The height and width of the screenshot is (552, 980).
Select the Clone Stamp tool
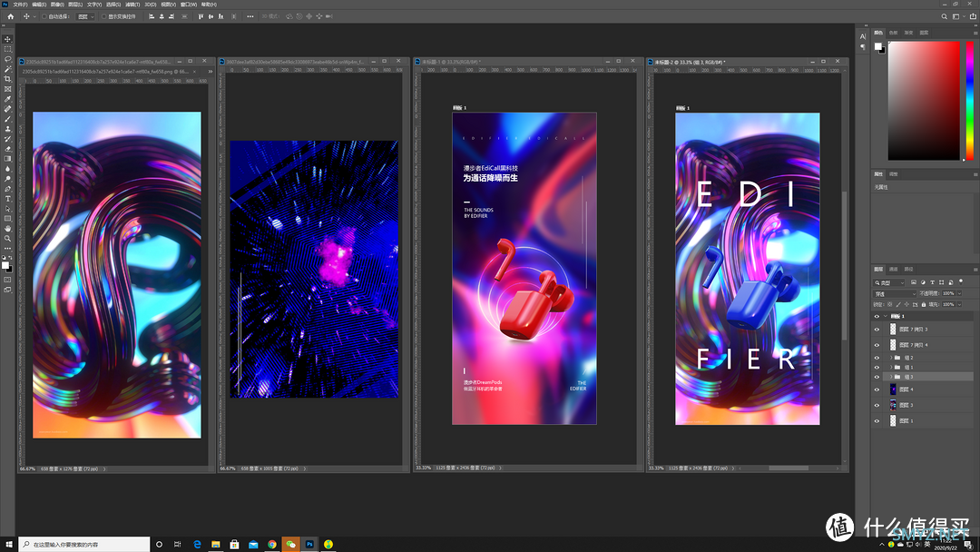7,129
